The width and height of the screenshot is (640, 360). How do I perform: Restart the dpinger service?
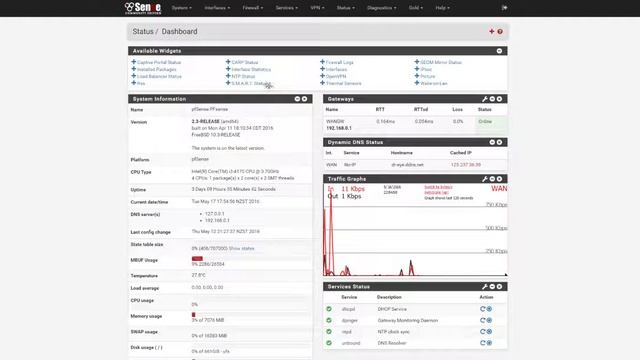[482, 320]
